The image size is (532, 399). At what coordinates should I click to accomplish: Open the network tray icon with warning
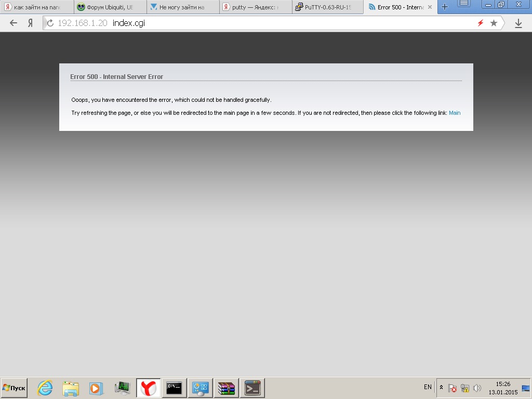click(x=464, y=388)
